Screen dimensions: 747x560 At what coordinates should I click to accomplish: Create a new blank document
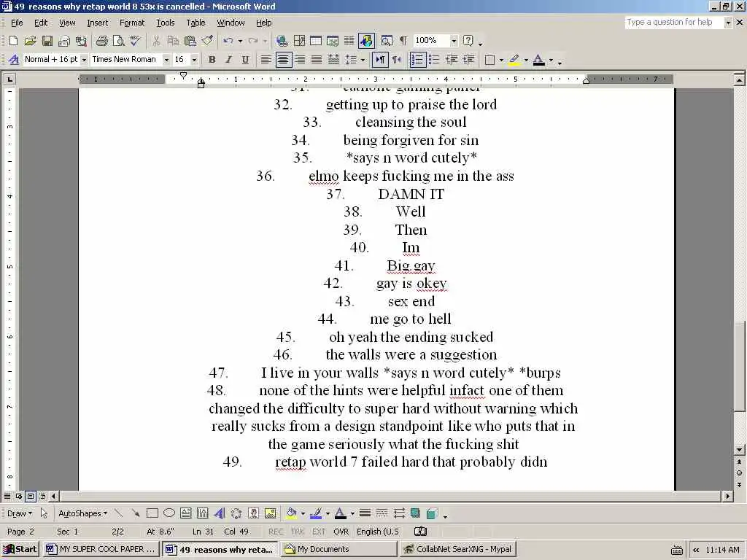click(x=13, y=41)
